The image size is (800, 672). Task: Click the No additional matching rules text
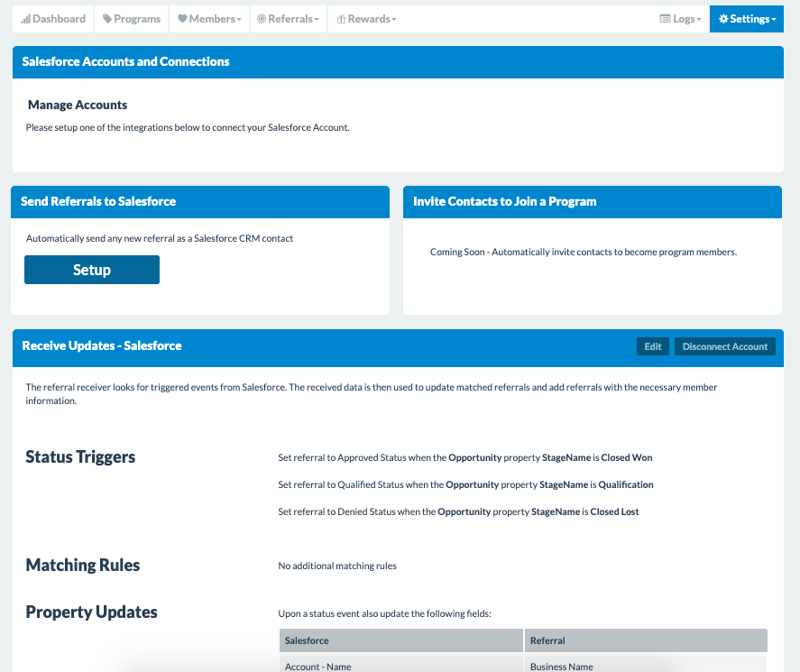pyautogui.click(x=337, y=566)
